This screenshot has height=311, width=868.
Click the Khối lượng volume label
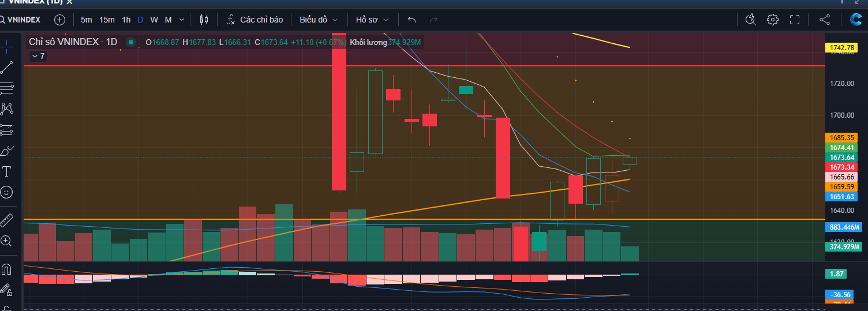(368, 42)
